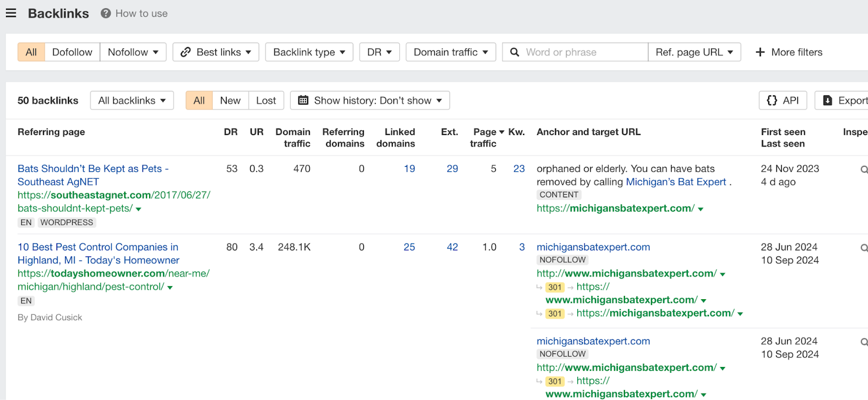This screenshot has height=400, width=868.
Task: Open the Backlink type dropdown
Action: (x=309, y=52)
